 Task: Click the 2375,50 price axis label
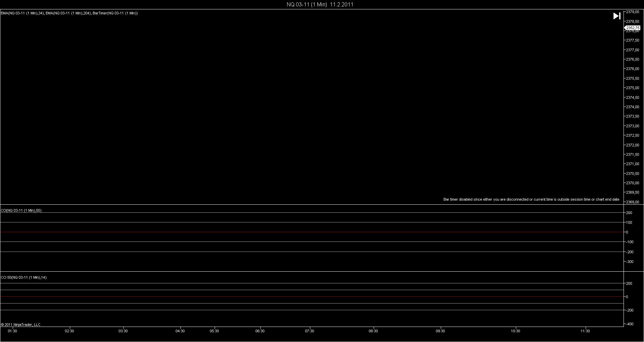[x=633, y=78]
